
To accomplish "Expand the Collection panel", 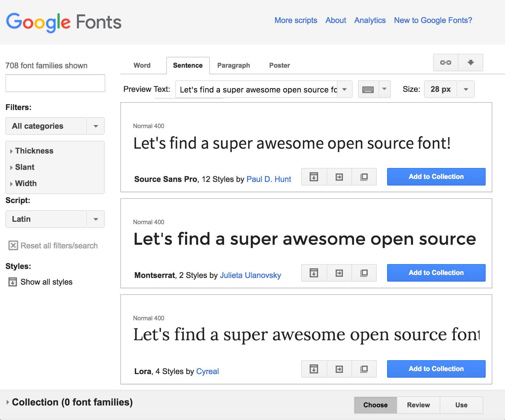I will 69,402.
